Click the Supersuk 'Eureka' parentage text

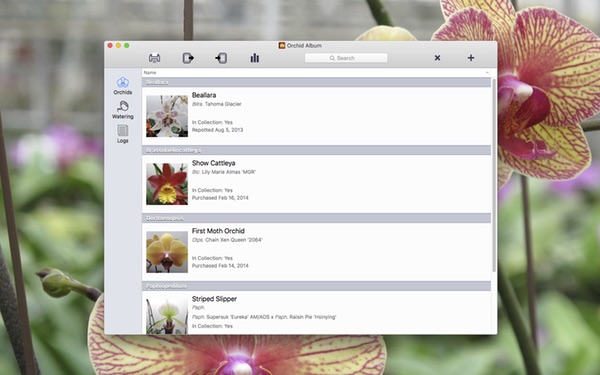pyautogui.click(x=264, y=317)
